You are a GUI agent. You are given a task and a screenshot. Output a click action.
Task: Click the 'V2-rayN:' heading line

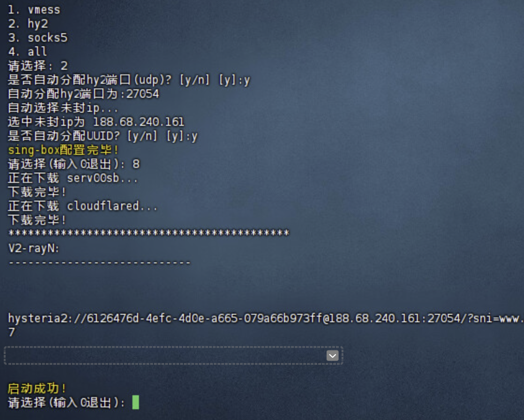(34, 248)
